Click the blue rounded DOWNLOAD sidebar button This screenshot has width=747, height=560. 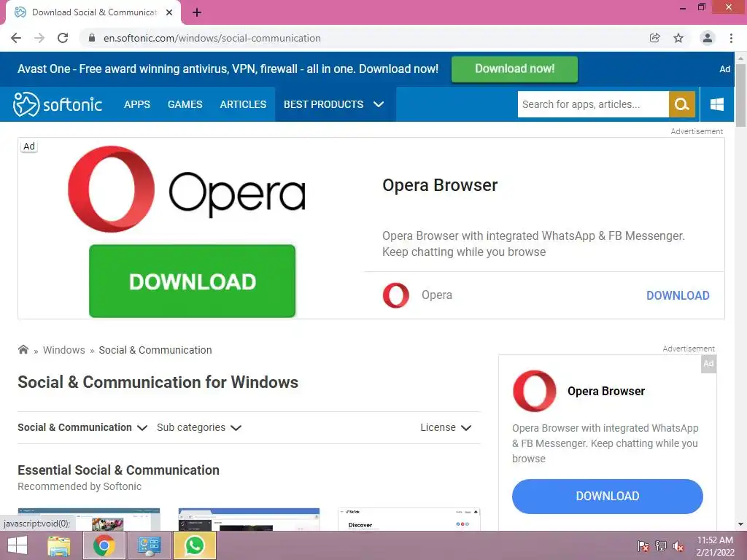(608, 496)
